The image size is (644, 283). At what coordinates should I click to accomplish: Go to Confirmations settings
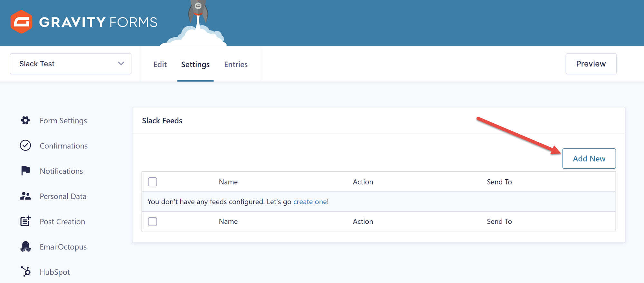tap(63, 146)
